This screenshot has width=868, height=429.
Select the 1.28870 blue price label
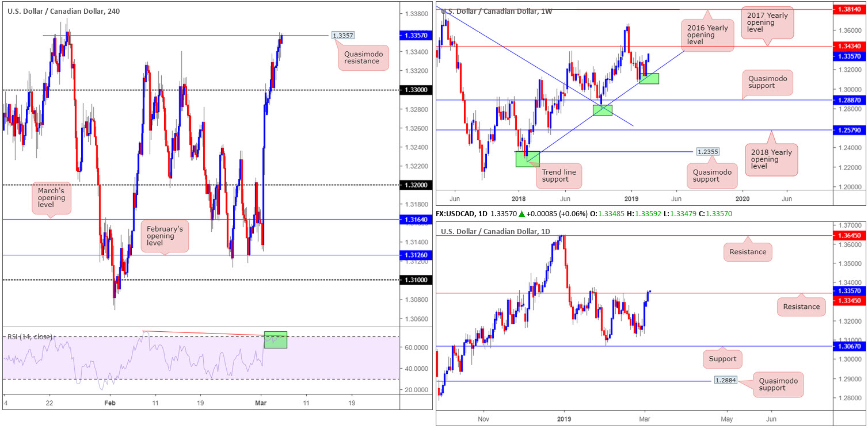pos(850,99)
